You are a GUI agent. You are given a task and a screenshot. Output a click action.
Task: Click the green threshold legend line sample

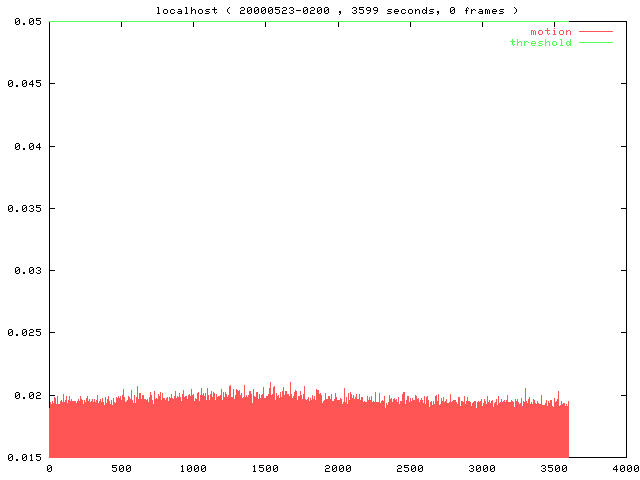[596, 43]
